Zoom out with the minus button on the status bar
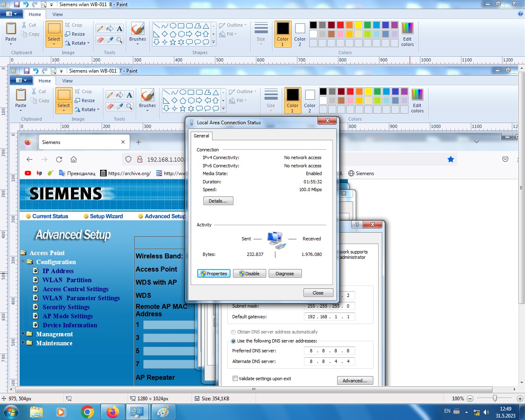Image resolution: width=525 pixels, height=420 pixels. [x=470, y=399]
